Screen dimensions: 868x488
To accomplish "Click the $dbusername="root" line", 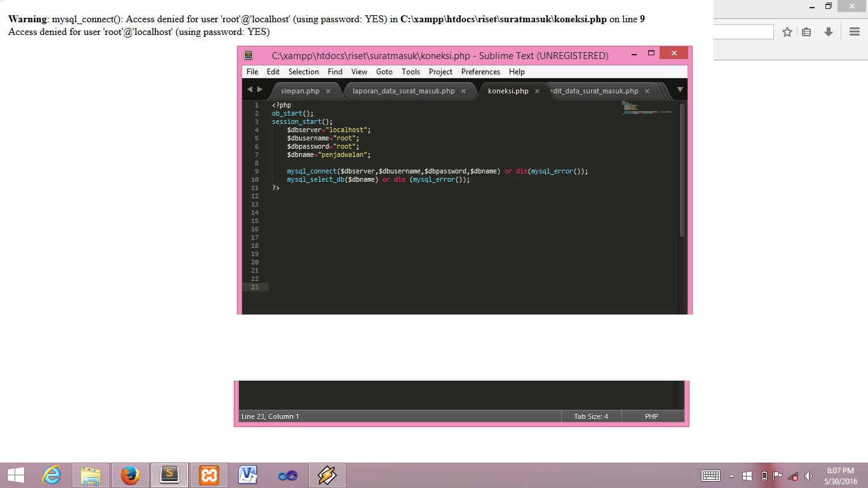I will [323, 138].
